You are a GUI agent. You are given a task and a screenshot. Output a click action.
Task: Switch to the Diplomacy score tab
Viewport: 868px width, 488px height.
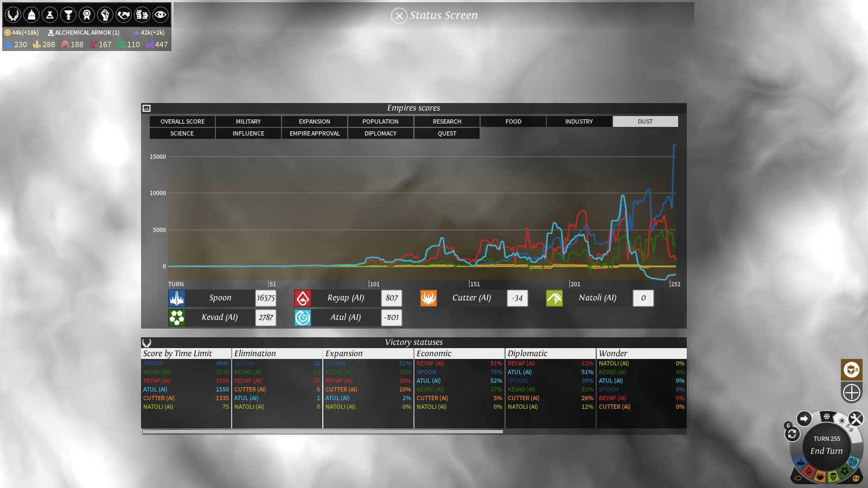[x=380, y=133]
